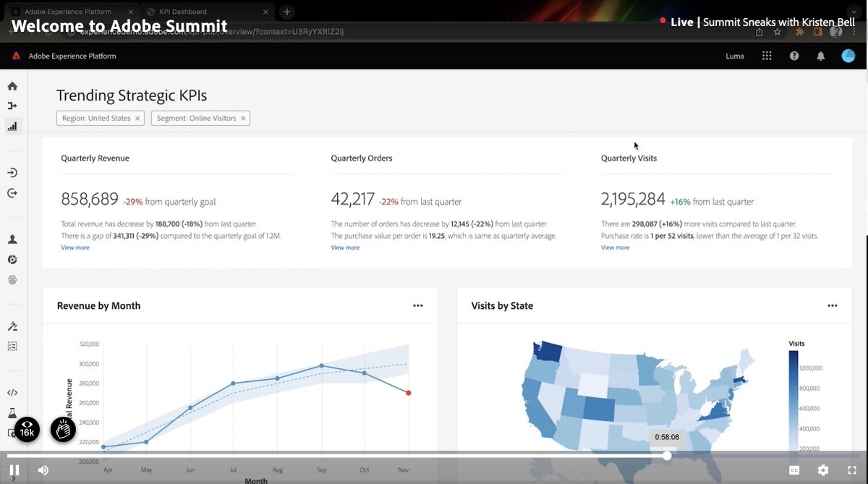The width and height of the screenshot is (868, 484).
Task: Remove the Region: United States filter
Action: click(x=137, y=118)
